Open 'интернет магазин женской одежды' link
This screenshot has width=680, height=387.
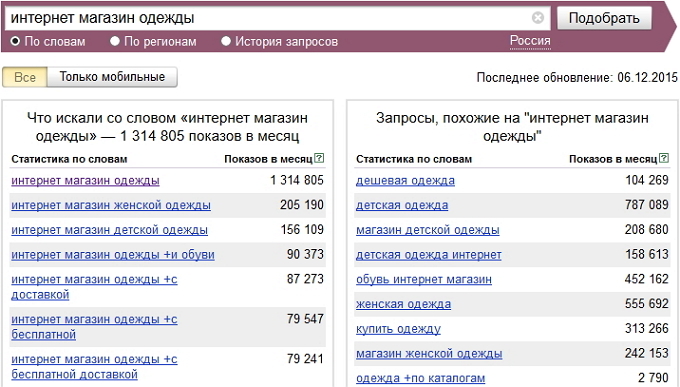(x=111, y=205)
